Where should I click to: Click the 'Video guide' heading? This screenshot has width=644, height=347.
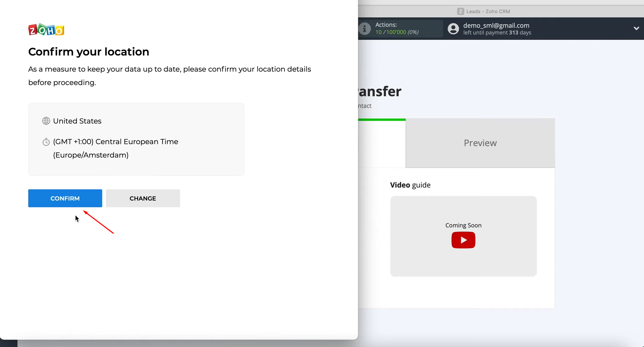point(410,185)
